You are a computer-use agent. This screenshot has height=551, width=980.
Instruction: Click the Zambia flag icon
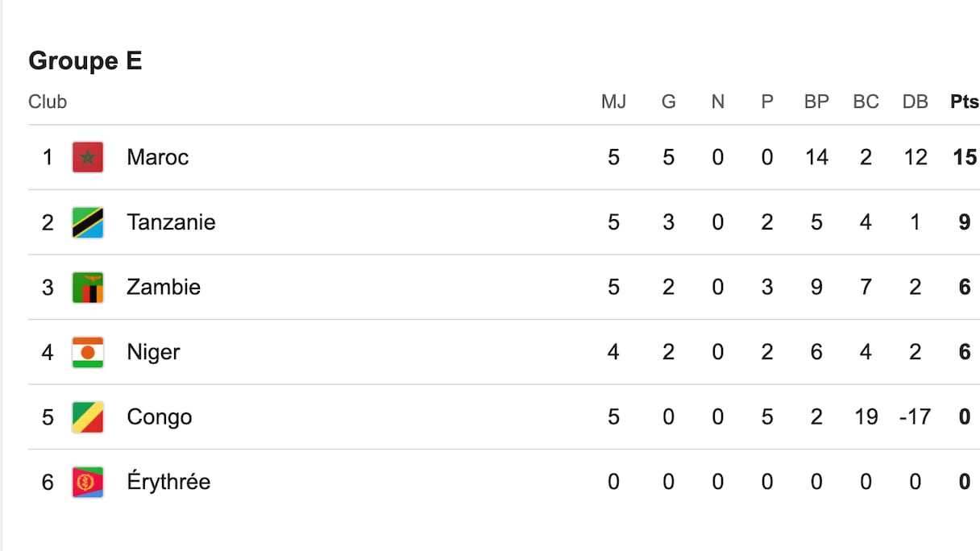(88, 288)
